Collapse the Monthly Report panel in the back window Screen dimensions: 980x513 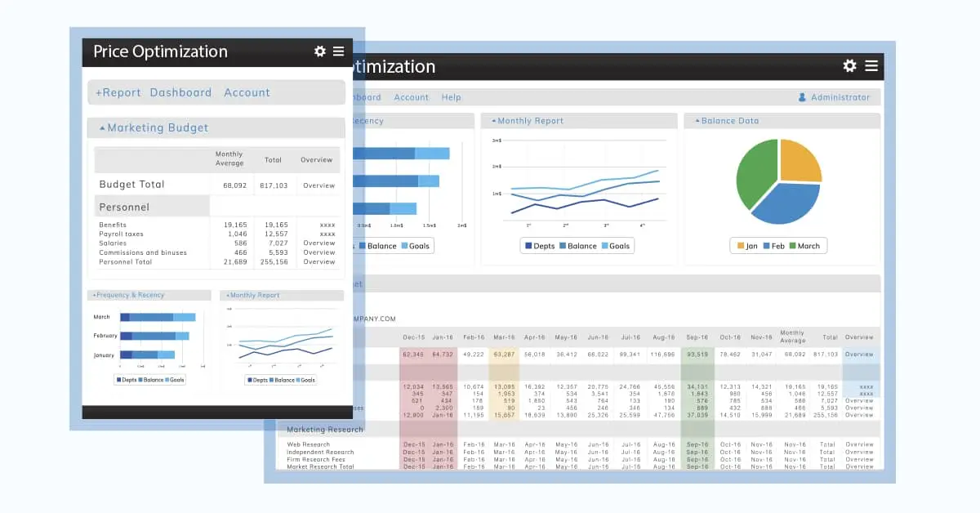point(493,121)
